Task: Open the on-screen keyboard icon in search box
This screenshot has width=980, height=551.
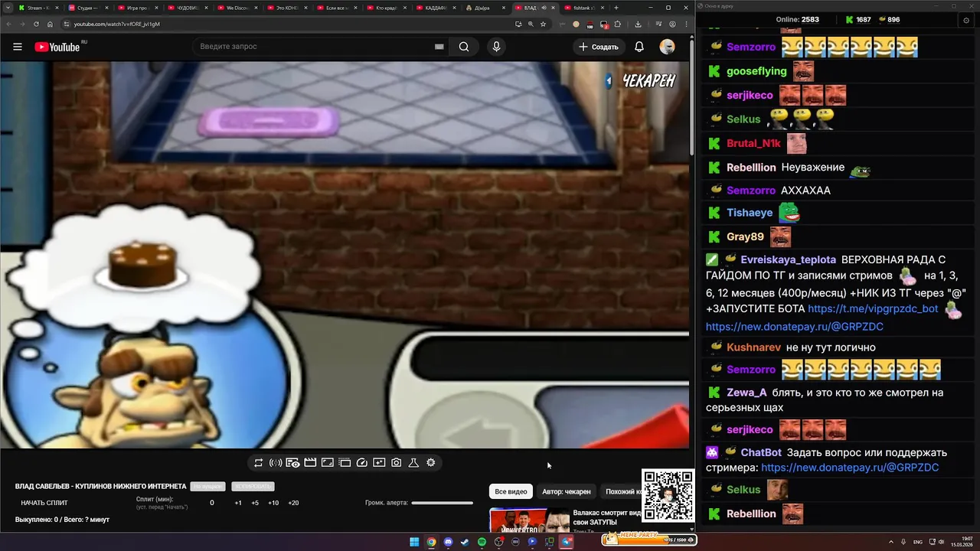Action: pyautogui.click(x=439, y=47)
